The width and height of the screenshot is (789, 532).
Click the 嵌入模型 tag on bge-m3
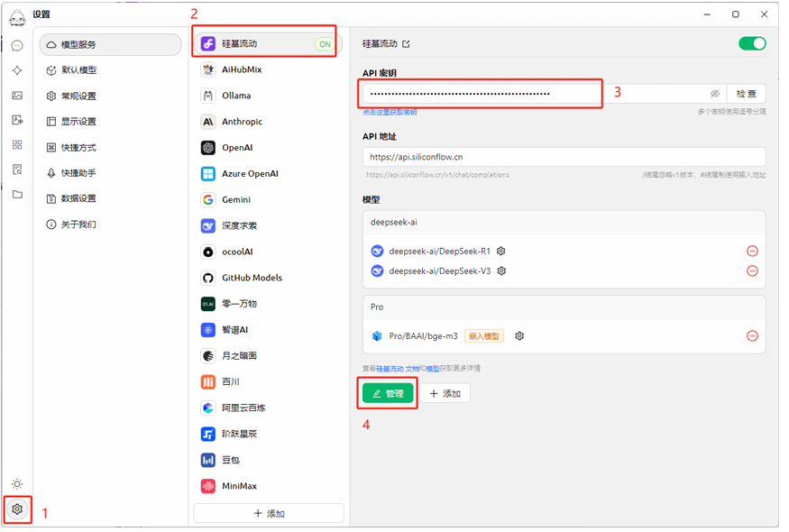[x=484, y=336]
